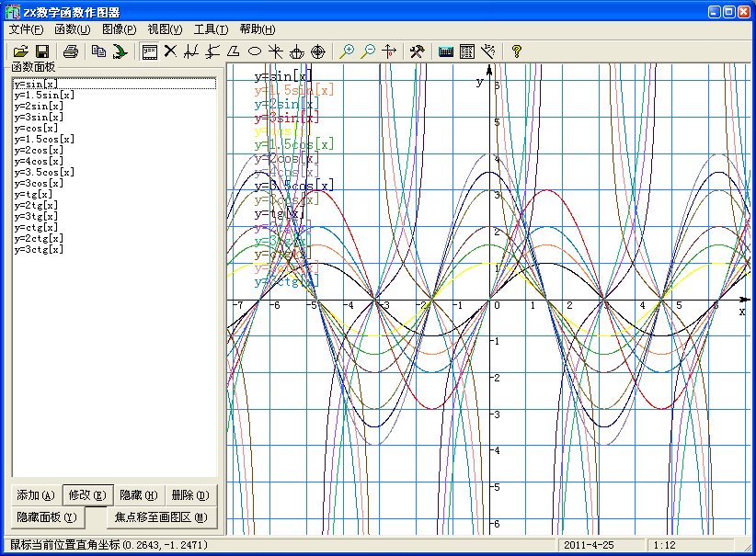Select the ellipse drawing tool icon
This screenshot has height=556, width=756.
click(x=255, y=51)
